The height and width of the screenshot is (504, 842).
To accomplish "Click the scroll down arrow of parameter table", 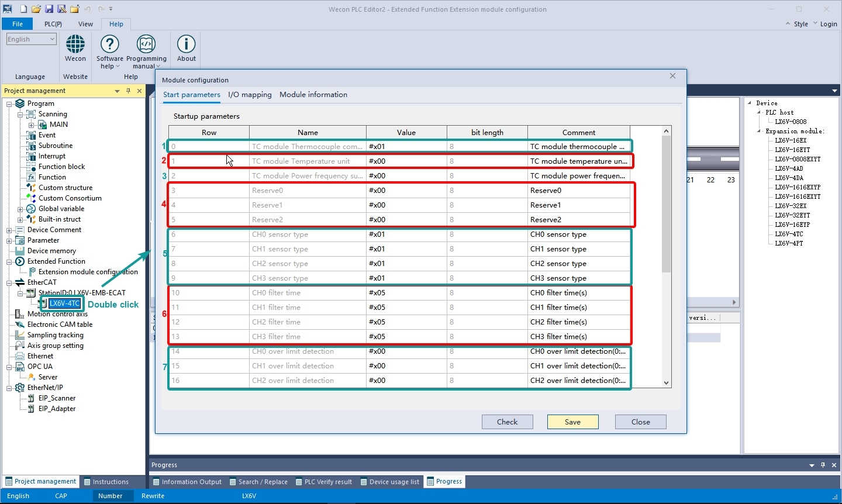I will [x=666, y=383].
